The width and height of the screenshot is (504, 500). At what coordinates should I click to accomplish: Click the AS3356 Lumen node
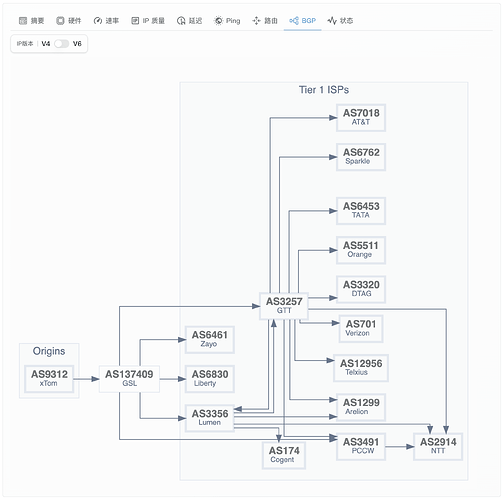tap(210, 418)
